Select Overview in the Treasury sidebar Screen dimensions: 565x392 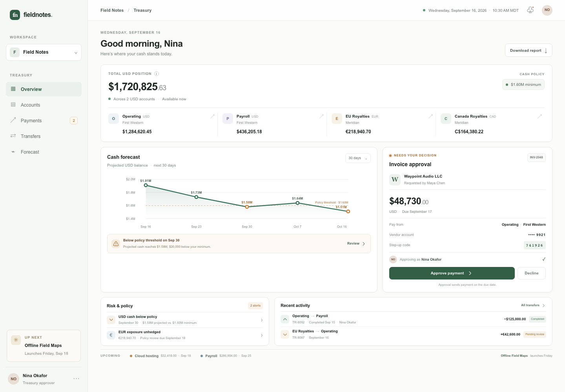44,89
